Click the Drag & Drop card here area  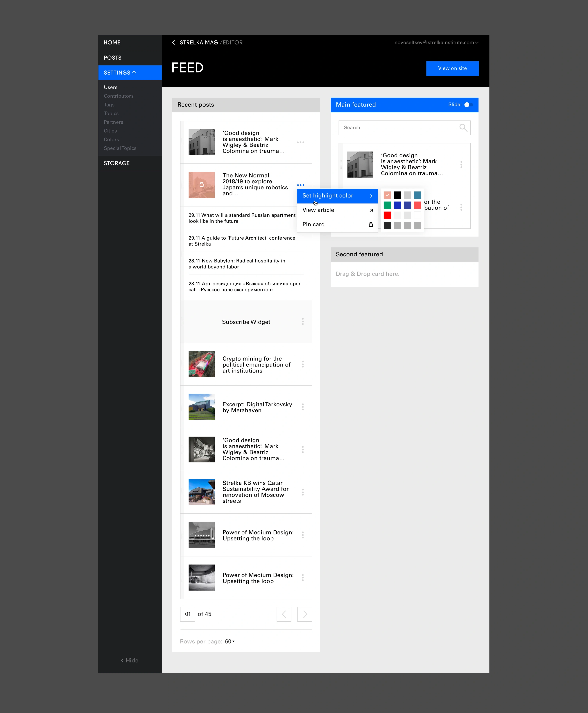click(x=404, y=274)
